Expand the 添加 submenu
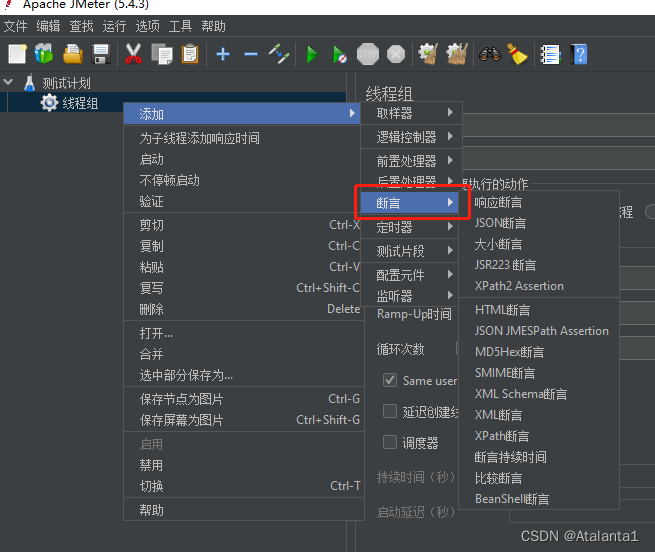Viewport: 655px width, 552px height. [242, 114]
